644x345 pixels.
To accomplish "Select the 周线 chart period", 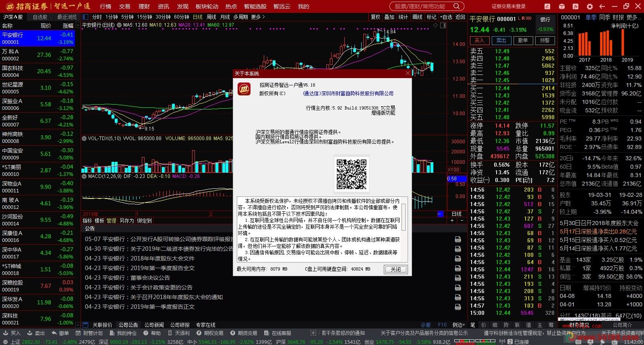I will tap(211, 17).
